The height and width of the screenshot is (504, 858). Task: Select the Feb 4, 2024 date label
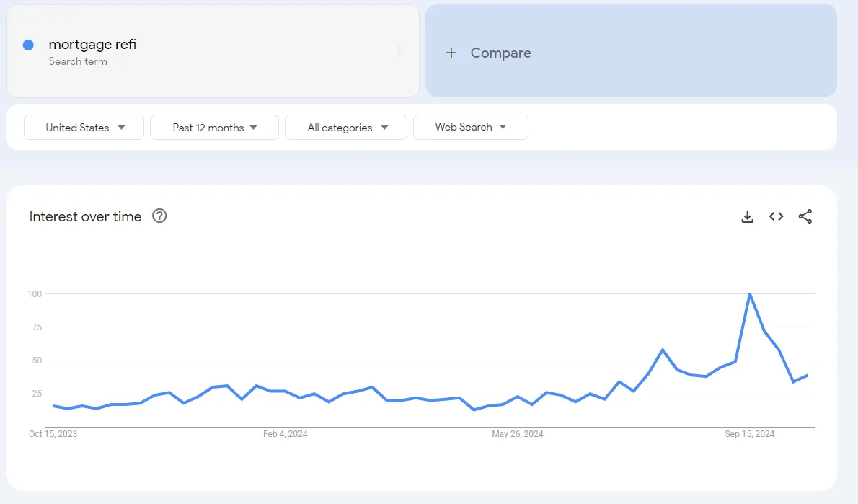pos(286,434)
